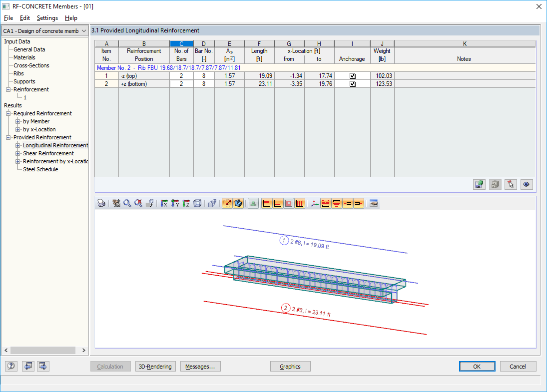Click the 3D-Rendering button
The width and height of the screenshot is (547, 392).
(155, 367)
